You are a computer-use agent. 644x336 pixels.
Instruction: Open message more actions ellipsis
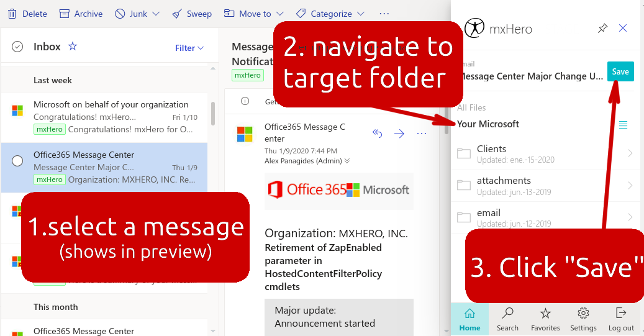(422, 134)
